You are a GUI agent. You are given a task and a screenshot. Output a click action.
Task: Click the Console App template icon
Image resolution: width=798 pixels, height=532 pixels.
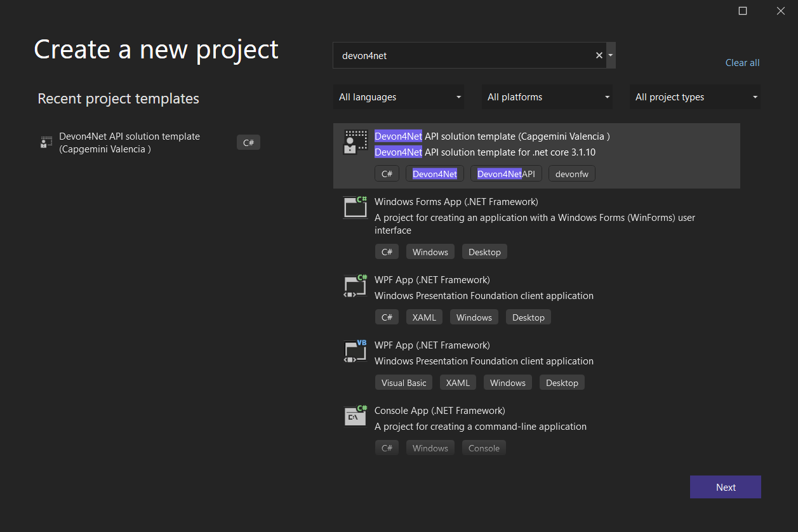click(x=354, y=416)
